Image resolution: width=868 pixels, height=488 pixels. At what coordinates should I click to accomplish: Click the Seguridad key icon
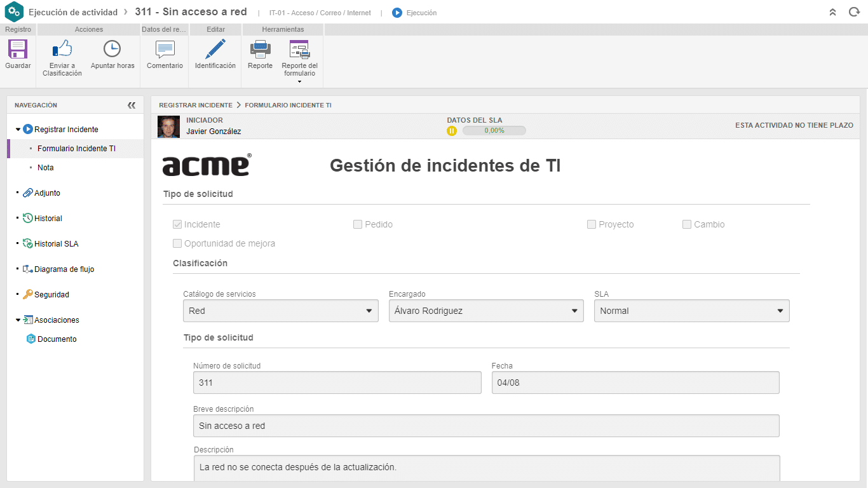tap(27, 294)
